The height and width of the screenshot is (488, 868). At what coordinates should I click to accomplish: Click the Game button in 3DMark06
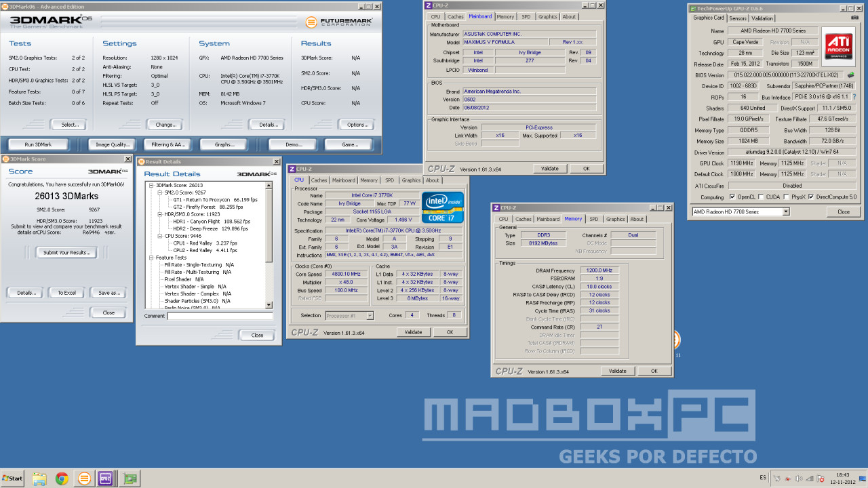click(349, 144)
